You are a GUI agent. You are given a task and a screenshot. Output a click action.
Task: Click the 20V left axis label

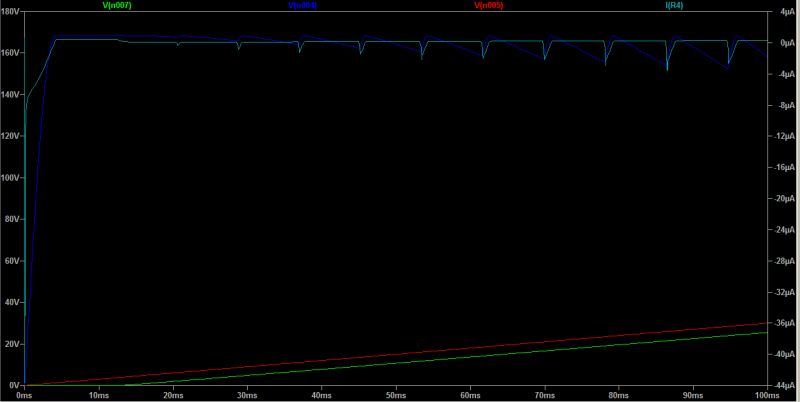(x=12, y=344)
